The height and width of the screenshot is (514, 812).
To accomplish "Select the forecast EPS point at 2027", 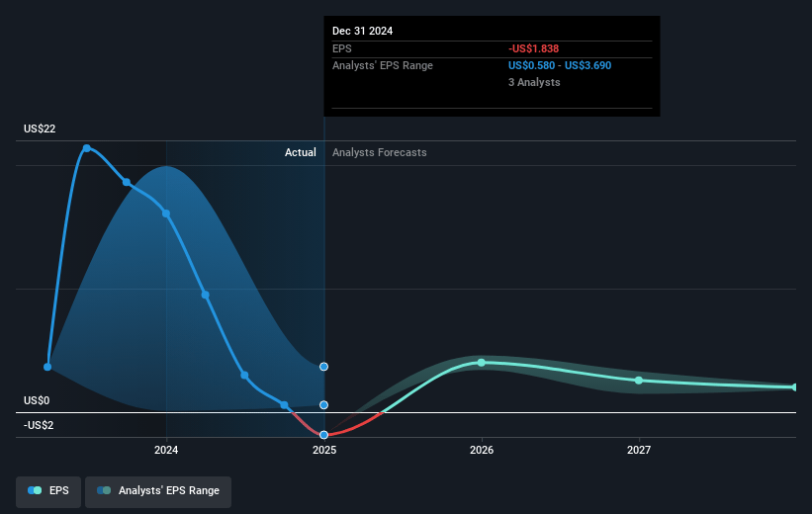I will 639,380.
